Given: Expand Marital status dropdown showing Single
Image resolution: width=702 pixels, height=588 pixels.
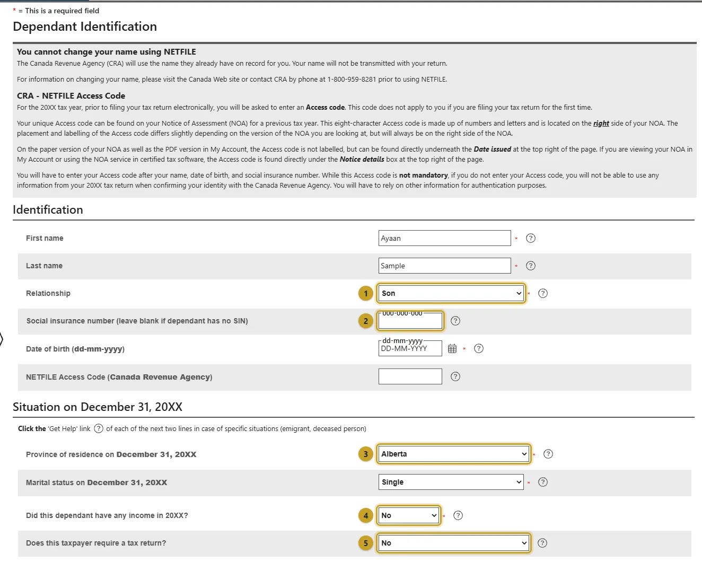Looking at the screenshot, I should 451,482.
